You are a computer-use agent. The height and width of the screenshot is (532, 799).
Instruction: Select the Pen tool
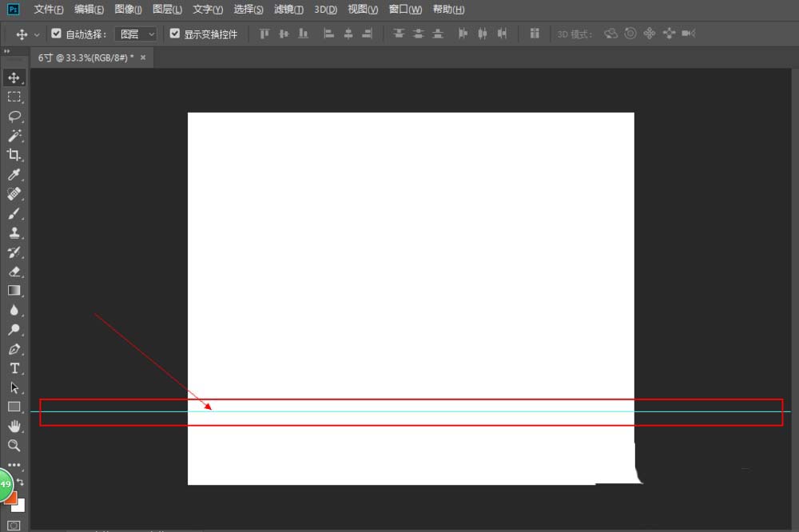14,349
